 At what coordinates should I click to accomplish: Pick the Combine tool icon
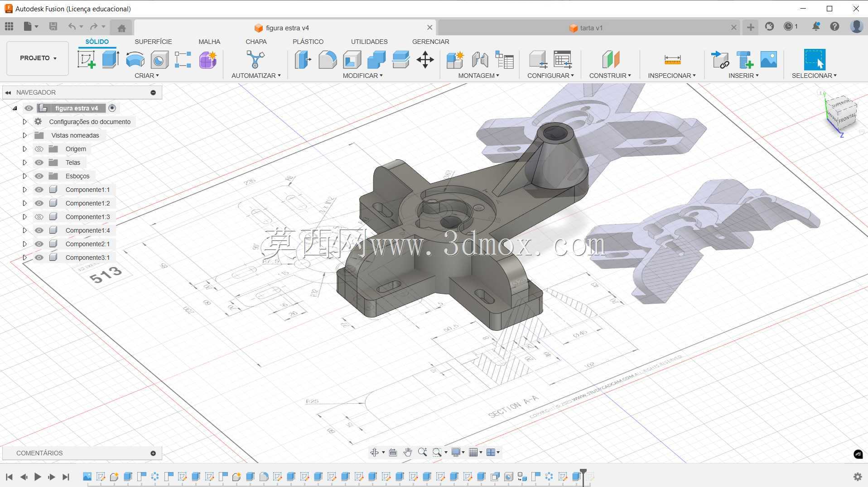click(376, 59)
